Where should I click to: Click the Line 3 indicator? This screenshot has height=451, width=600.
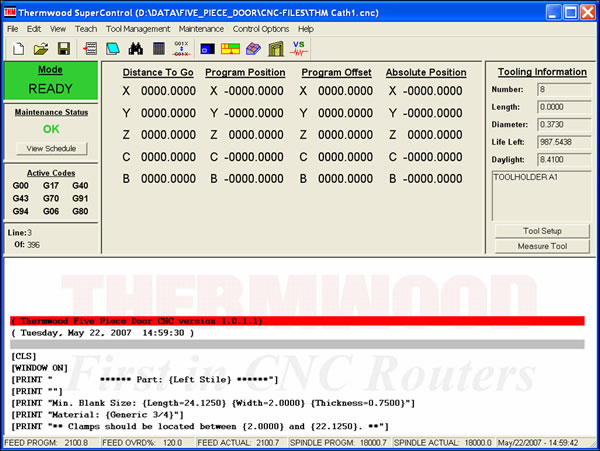(20, 233)
